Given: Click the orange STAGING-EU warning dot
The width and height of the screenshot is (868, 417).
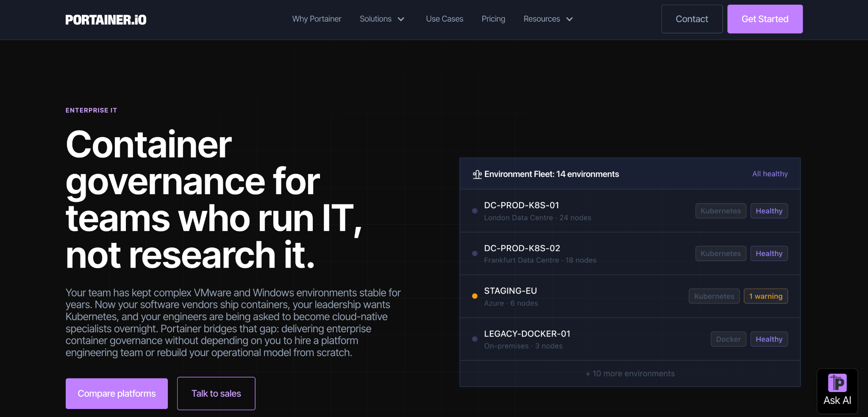Looking at the screenshot, I should pyautogui.click(x=475, y=296).
